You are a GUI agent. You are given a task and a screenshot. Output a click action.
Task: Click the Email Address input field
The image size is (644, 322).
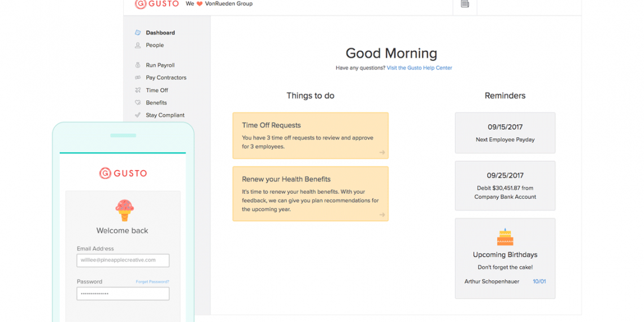pos(123,260)
